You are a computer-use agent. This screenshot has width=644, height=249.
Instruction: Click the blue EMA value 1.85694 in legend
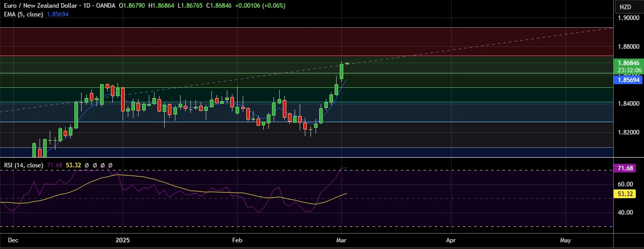coord(57,14)
